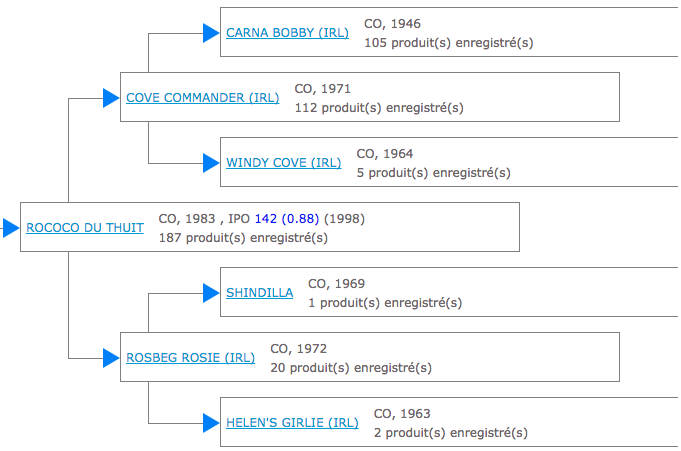Follow the HELEN'S GIRLIE (IRL) link
This screenshot has height=451, width=681.
tap(292, 423)
